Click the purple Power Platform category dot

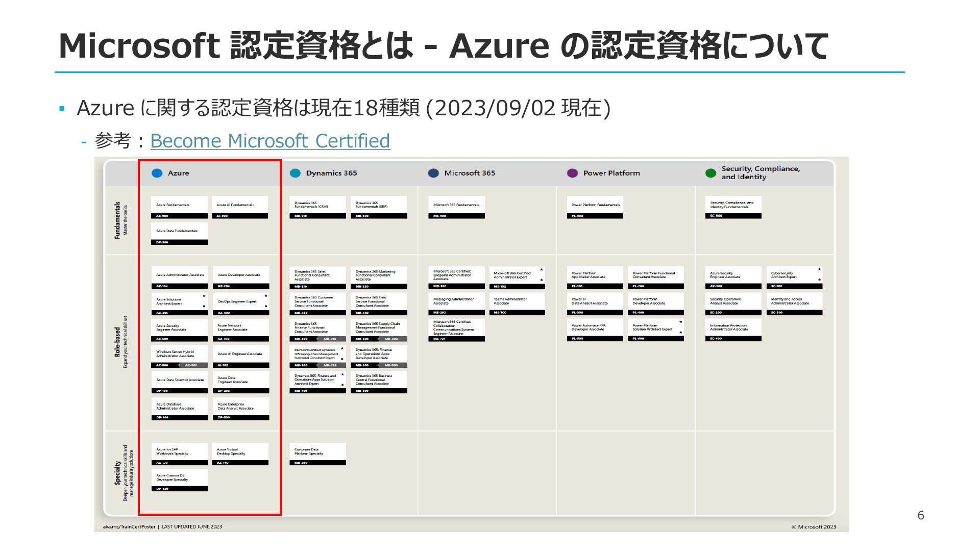(572, 173)
